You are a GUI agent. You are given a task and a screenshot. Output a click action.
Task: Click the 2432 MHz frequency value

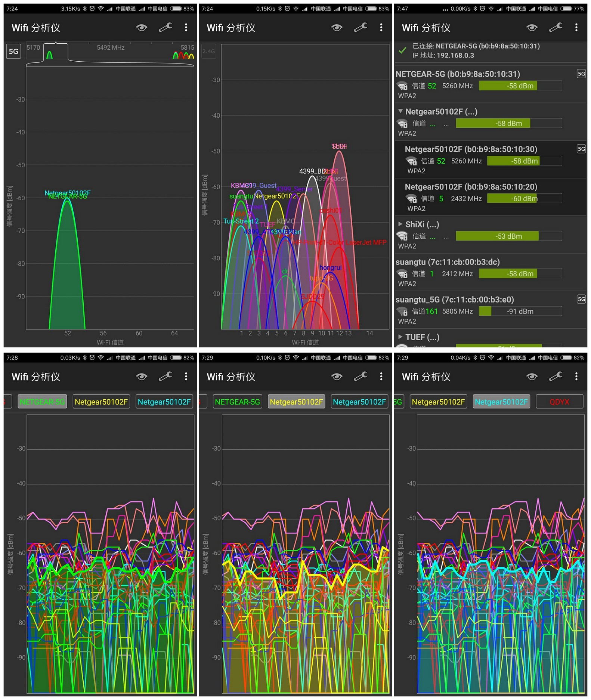(x=466, y=199)
